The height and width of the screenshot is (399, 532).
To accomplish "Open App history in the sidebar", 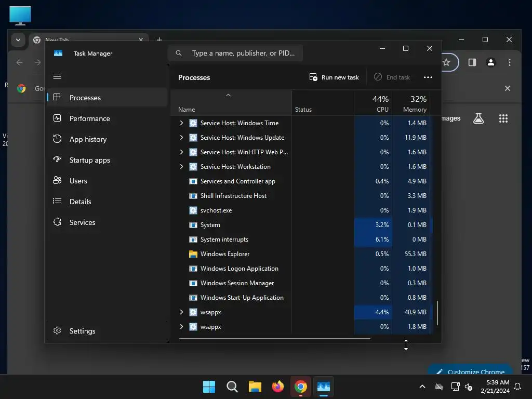I will click(x=107, y=139).
